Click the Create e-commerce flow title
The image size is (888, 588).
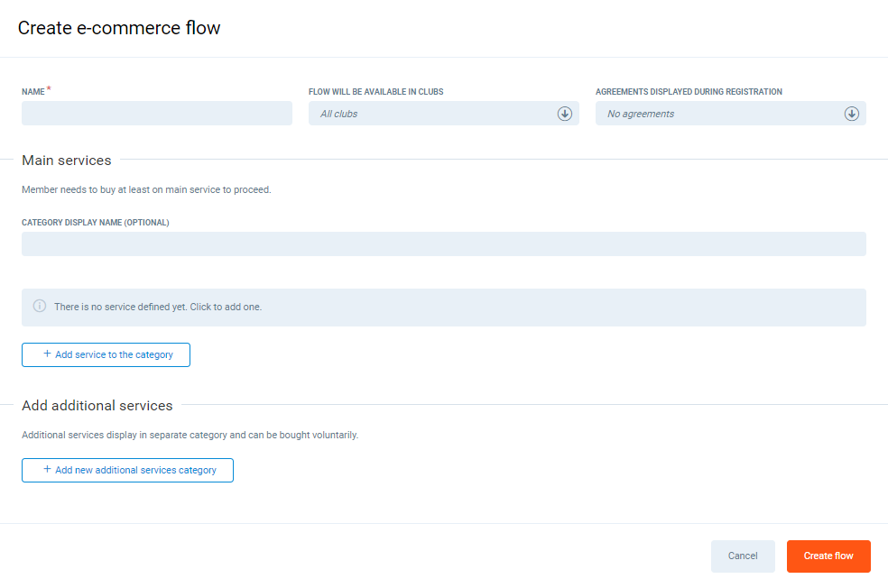119,28
